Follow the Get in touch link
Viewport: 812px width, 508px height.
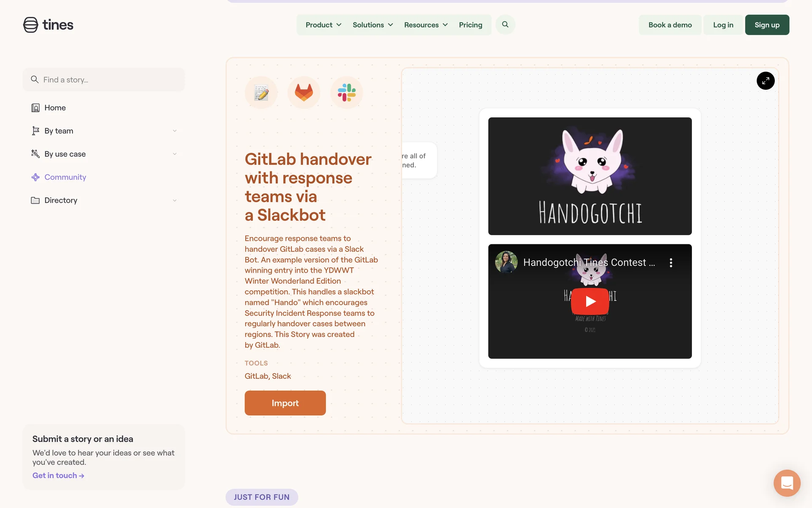pos(58,475)
